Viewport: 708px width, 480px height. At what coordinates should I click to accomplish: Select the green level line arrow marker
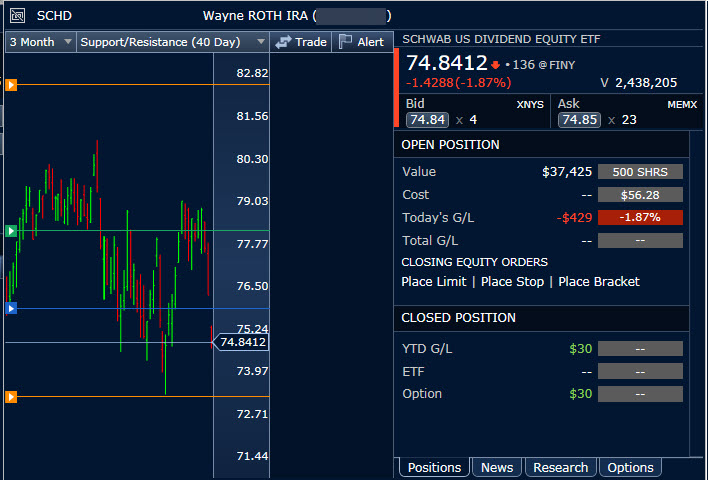point(11,231)
